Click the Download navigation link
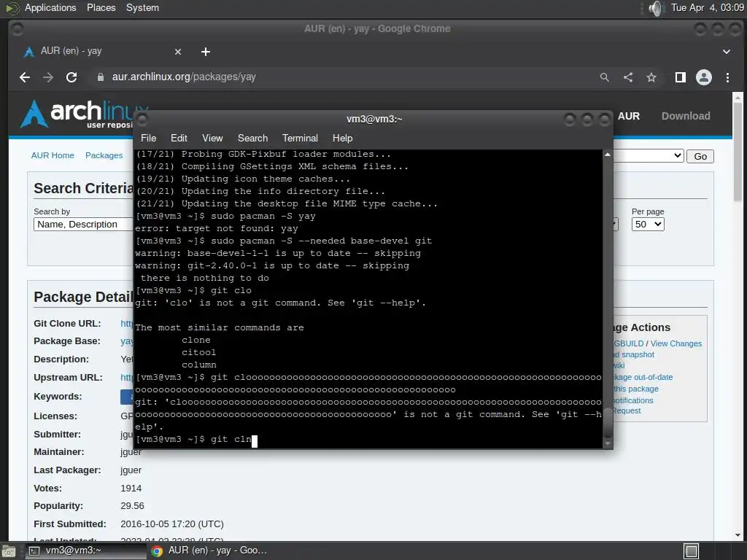 686,116
